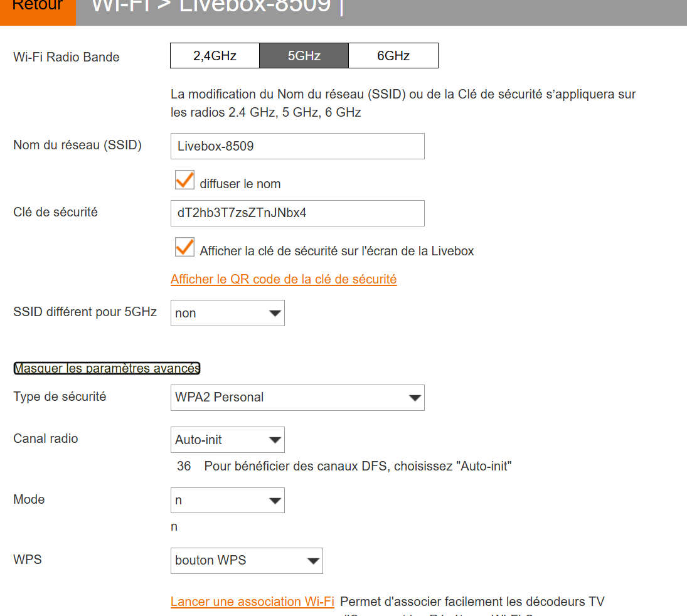Switch to the 2,4GHz band tab
The image size is (687, 616).
click(215, 56)
